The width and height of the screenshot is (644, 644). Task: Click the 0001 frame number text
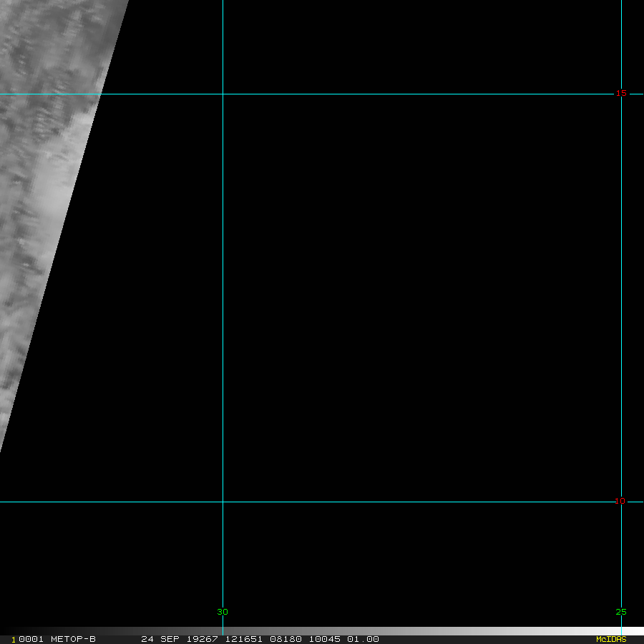click(x=30, y=639)
